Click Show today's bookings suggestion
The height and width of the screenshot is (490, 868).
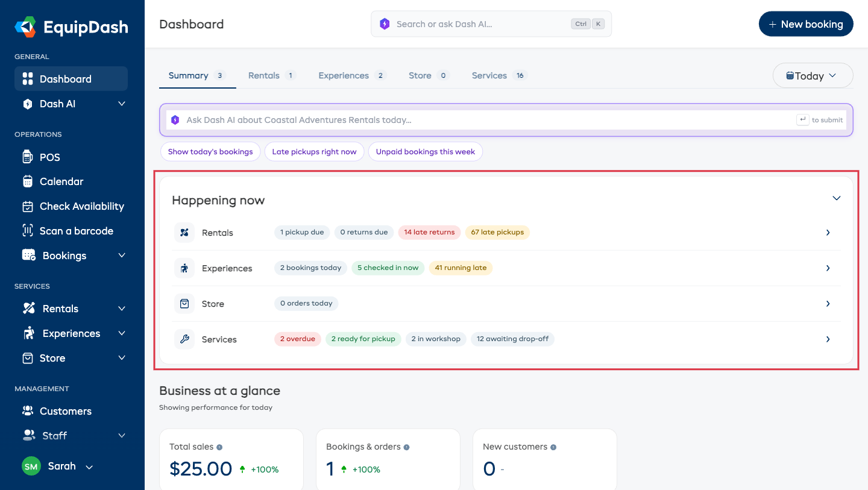click(x=210, y=152)
